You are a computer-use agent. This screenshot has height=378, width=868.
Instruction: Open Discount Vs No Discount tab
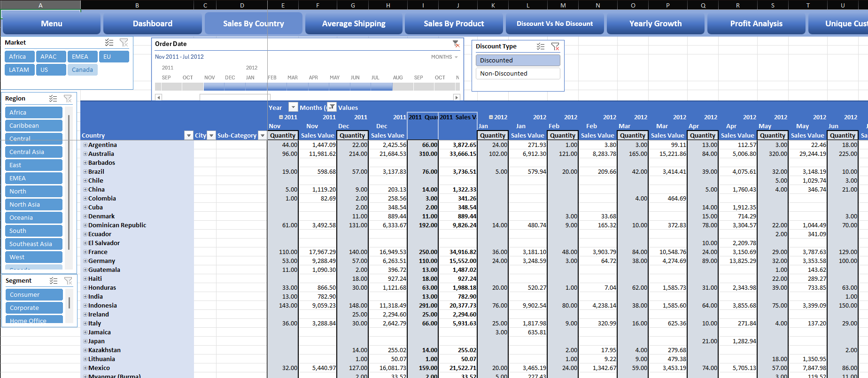555,23
